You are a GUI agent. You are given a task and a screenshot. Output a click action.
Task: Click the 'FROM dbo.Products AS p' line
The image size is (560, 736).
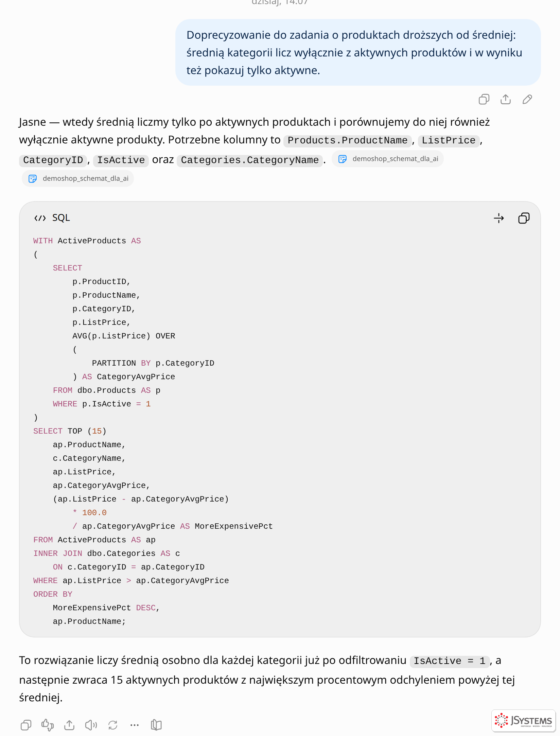coord(106,390)
